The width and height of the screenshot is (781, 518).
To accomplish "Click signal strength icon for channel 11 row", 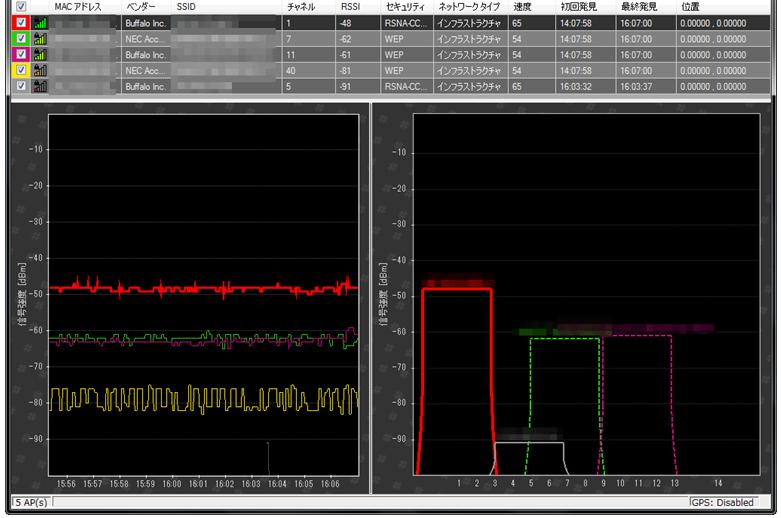I will tap(40, 55).
